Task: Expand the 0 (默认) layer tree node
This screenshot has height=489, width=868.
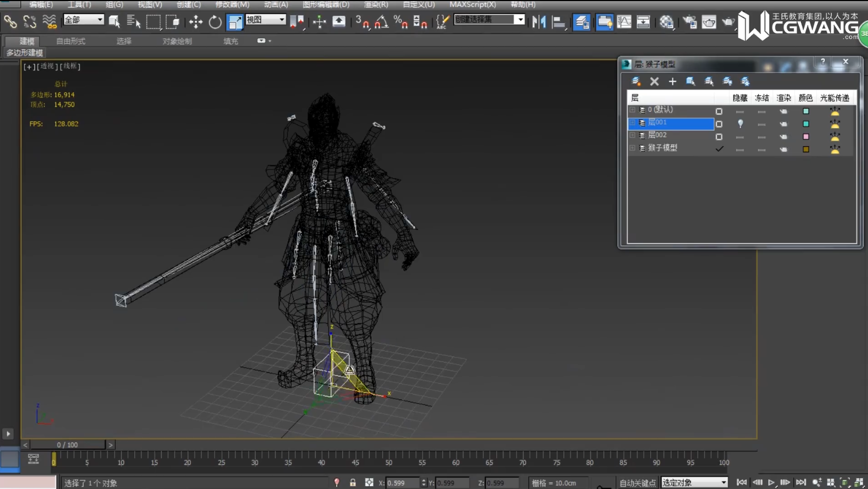Action: (x=632, y=110)
